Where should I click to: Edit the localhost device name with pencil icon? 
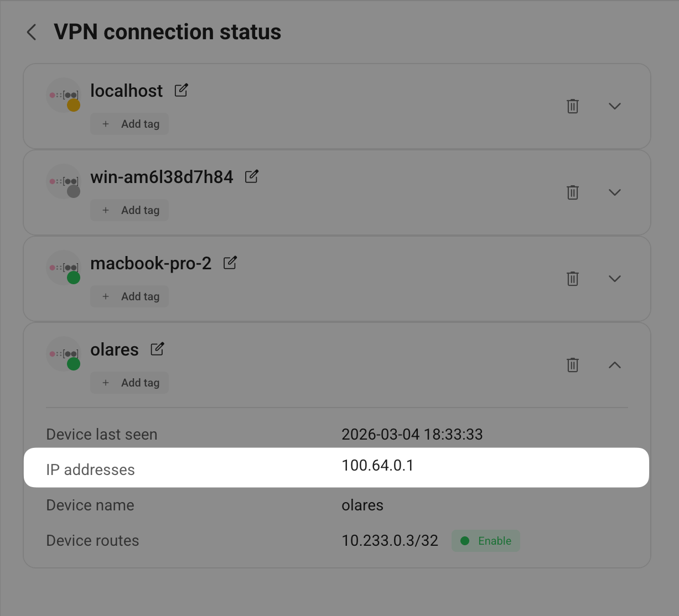click(x=180, y=90)
